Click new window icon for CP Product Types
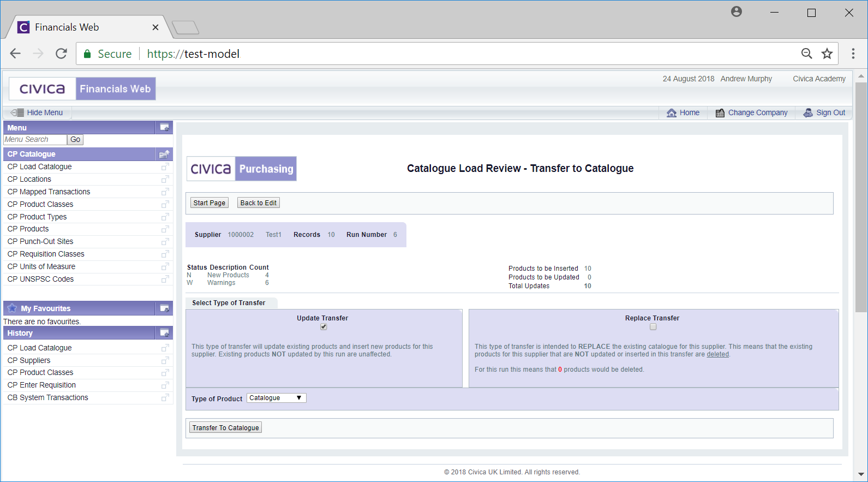 point(165,217)
